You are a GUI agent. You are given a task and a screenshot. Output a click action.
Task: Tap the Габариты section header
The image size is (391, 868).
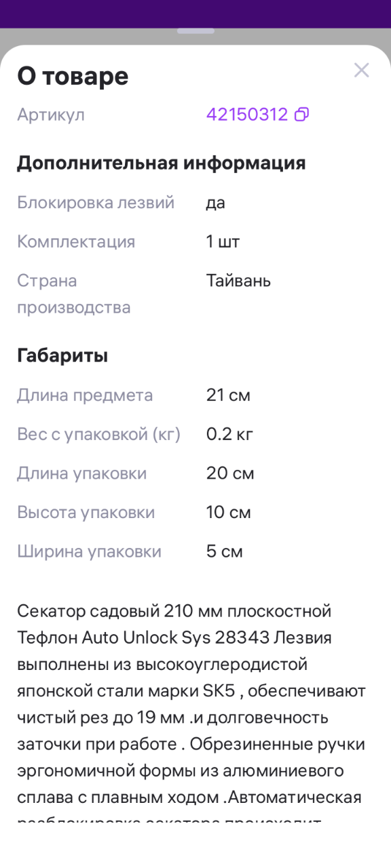pyautogui.click(x=62, y=355)
